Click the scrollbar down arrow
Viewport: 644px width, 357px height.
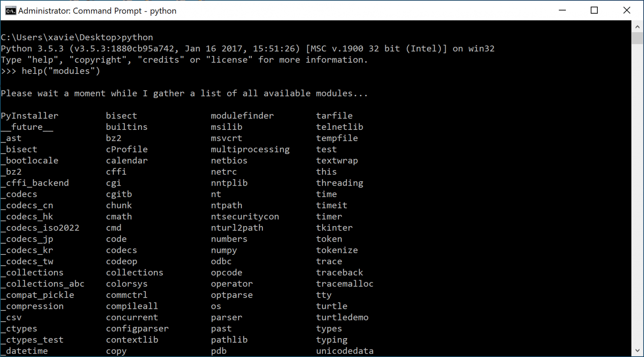(637, 351)
